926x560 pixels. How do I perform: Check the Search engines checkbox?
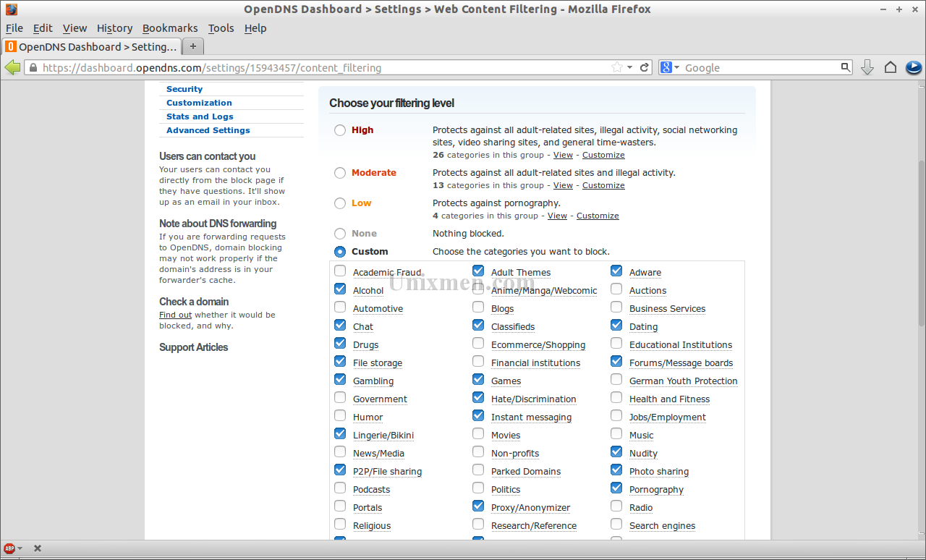(x=616, y=524)
